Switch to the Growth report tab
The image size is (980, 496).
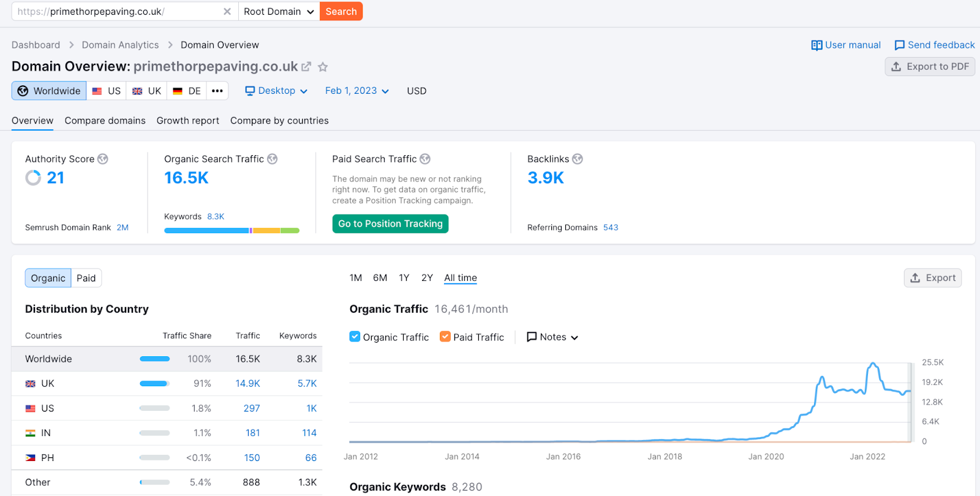tap(187, 121)
